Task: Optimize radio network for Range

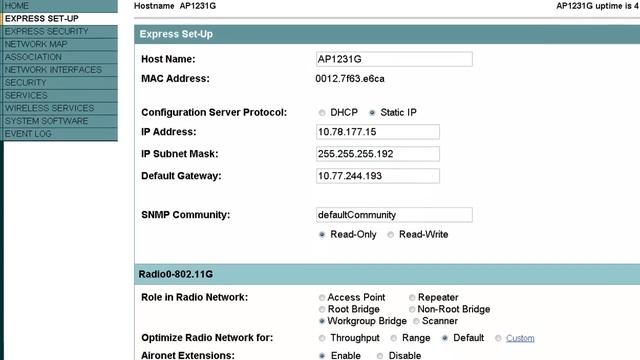Action: coord(393,338)
